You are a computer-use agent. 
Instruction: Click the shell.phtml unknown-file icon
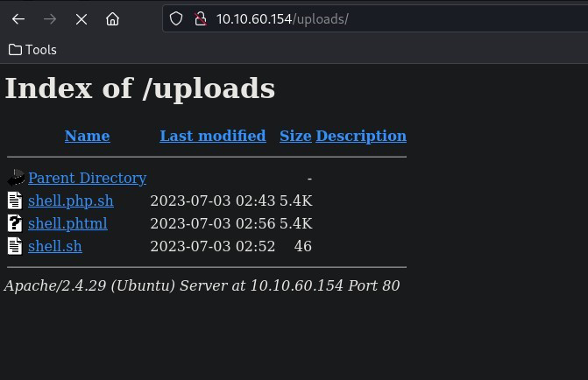point(14,223)
